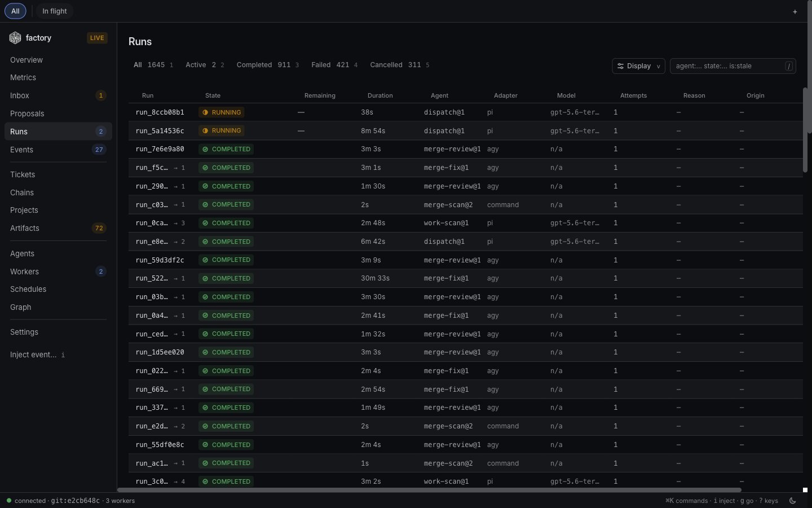
Task: Click the ? keys hint in status bar
Action: [769, 501]
